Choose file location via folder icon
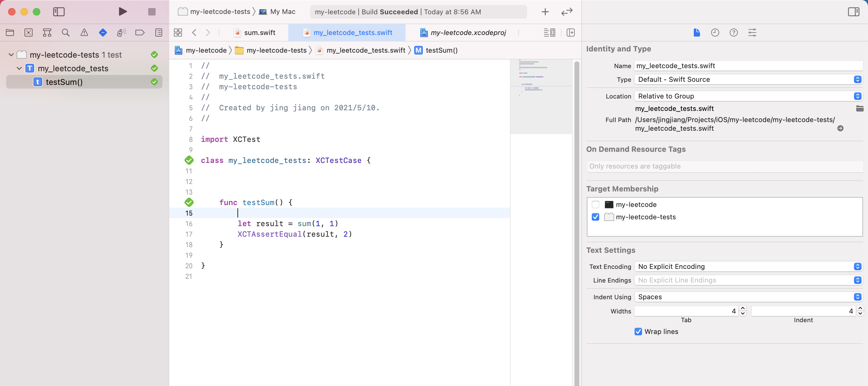The height and width of the screenshot is (386, 868). pyautogui.click(x=860, y=108)
